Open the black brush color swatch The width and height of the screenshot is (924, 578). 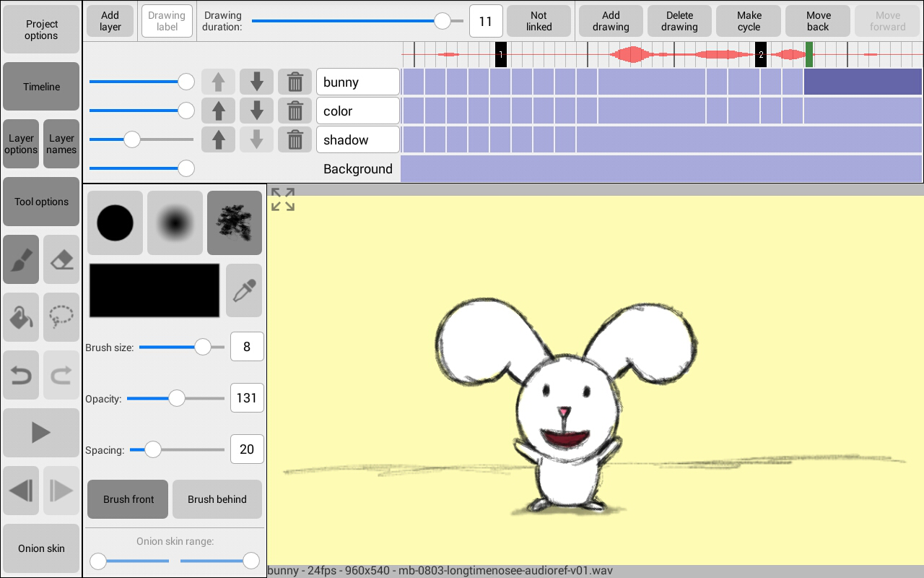click(x=154, y=290)
